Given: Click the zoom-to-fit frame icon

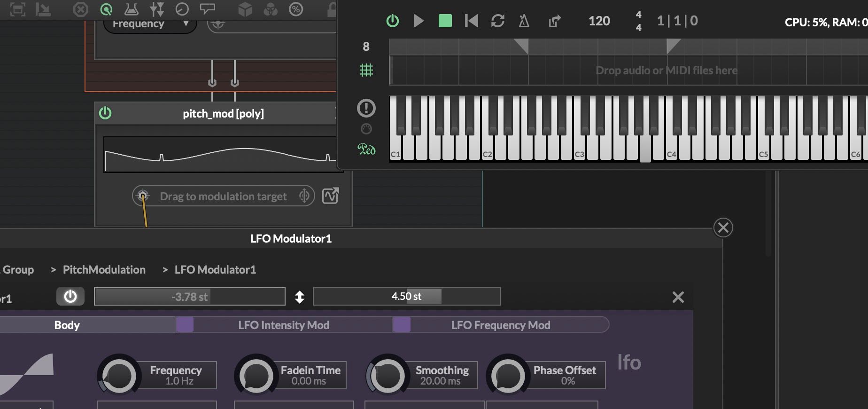Looking at the screenshot, I should [x=18, y=9].
